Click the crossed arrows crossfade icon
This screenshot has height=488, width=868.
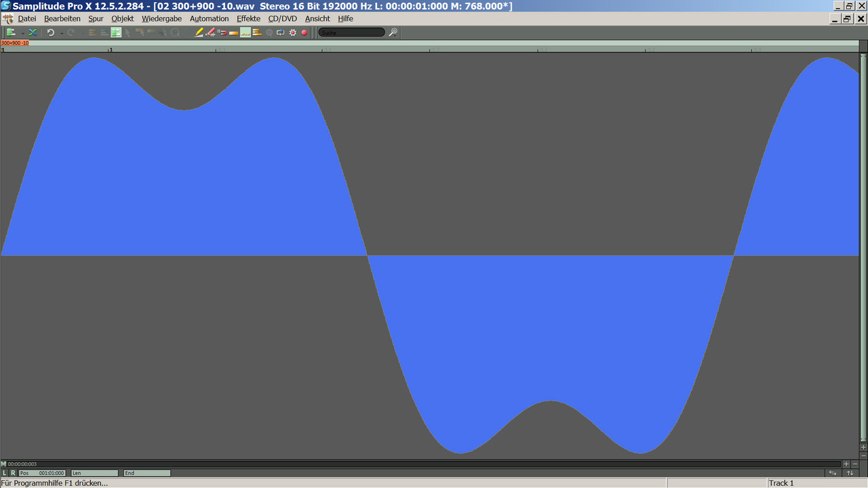pyautogui.click(x=32, y=33)
